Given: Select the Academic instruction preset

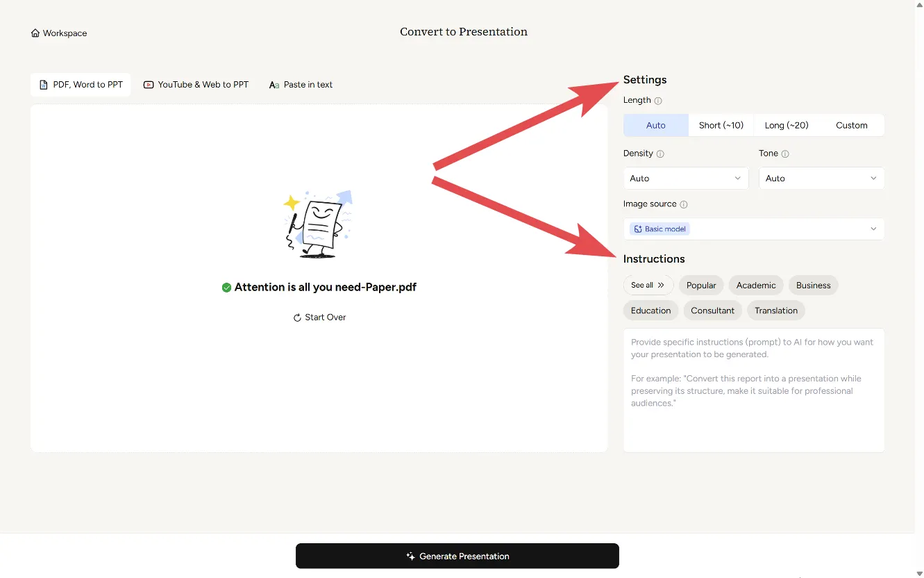Looking at the screenshot, I should point(755,286).
